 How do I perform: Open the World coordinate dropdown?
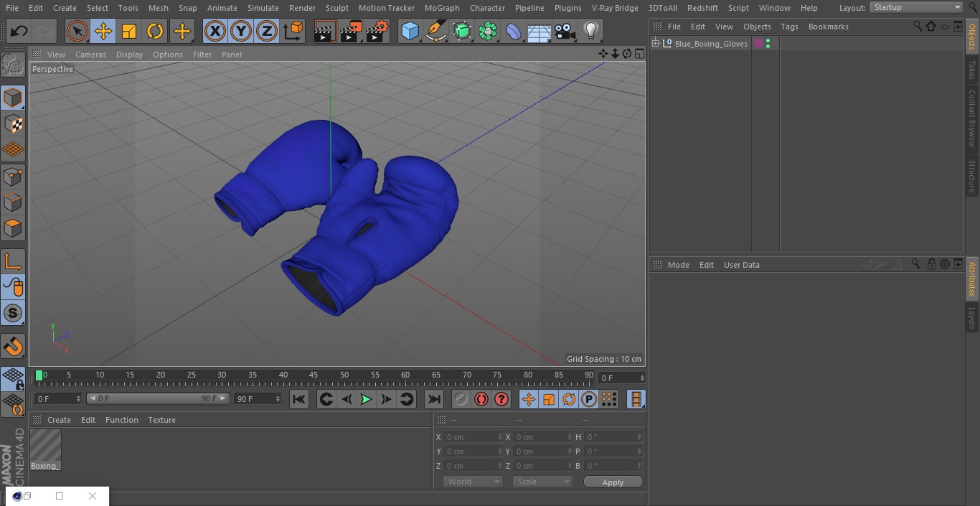(x=473, y=482)
